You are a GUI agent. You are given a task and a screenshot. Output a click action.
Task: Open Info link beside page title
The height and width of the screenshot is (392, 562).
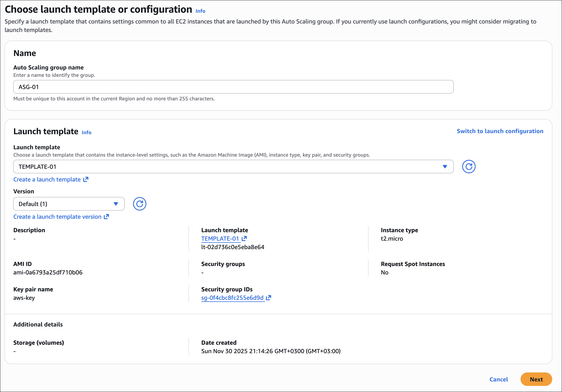[x=200, y=11]
